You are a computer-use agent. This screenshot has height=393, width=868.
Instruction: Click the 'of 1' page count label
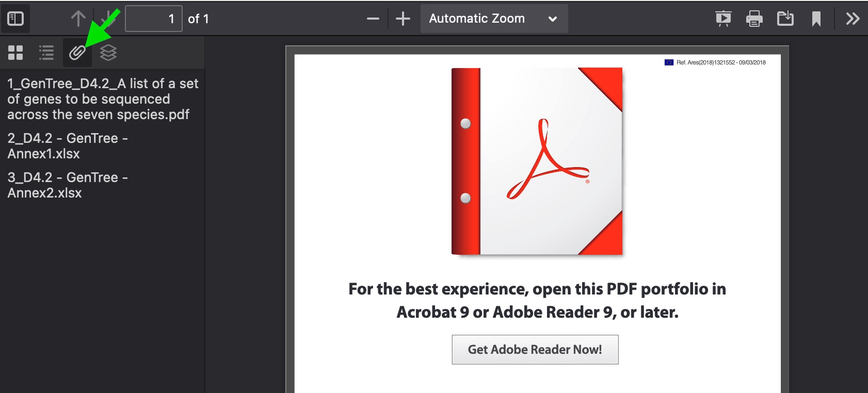[198, 19]
